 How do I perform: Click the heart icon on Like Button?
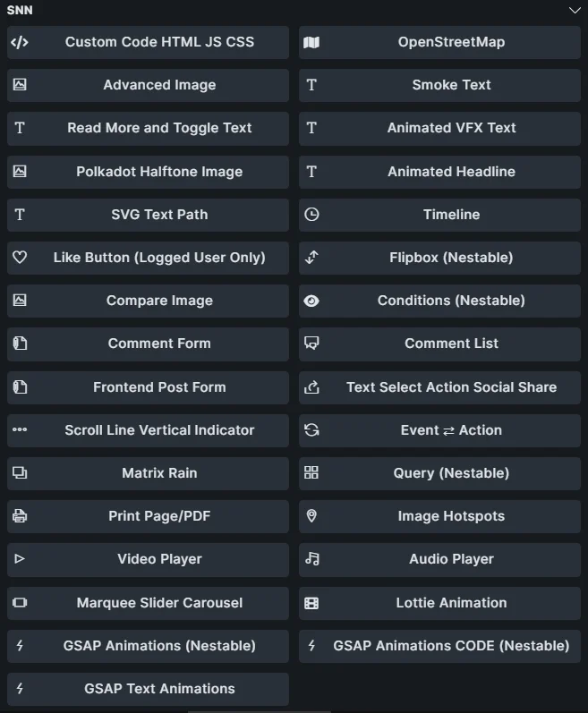click(20, 258)
